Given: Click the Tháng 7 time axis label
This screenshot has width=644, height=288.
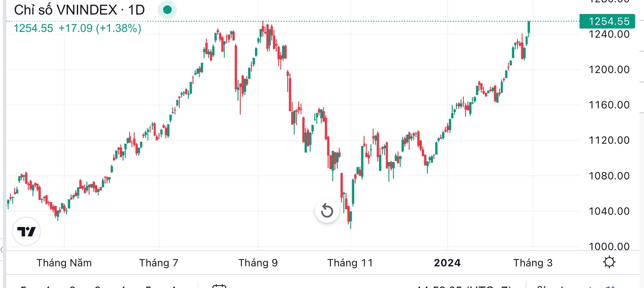Looking at the screenshot, I should coord(159,263).
